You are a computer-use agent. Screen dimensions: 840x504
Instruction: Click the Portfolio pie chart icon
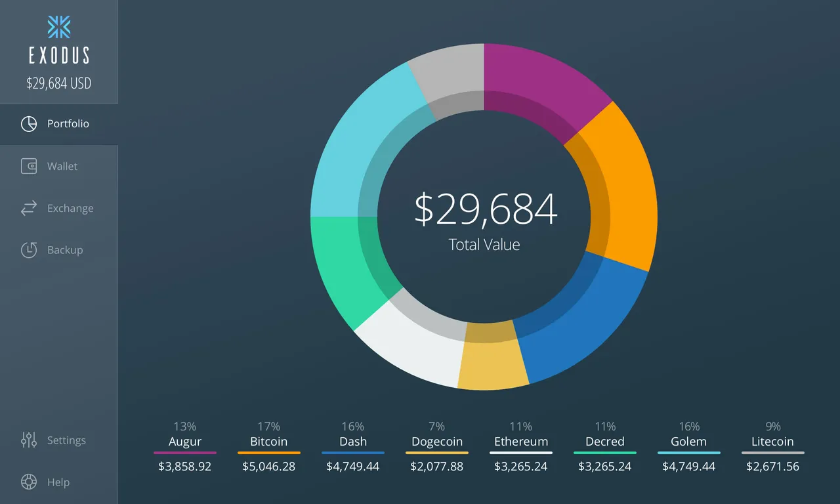(29, 124)
